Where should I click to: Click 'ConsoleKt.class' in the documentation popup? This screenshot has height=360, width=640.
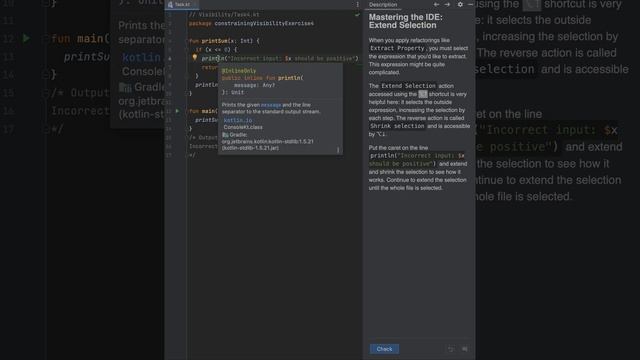[243, 127]
